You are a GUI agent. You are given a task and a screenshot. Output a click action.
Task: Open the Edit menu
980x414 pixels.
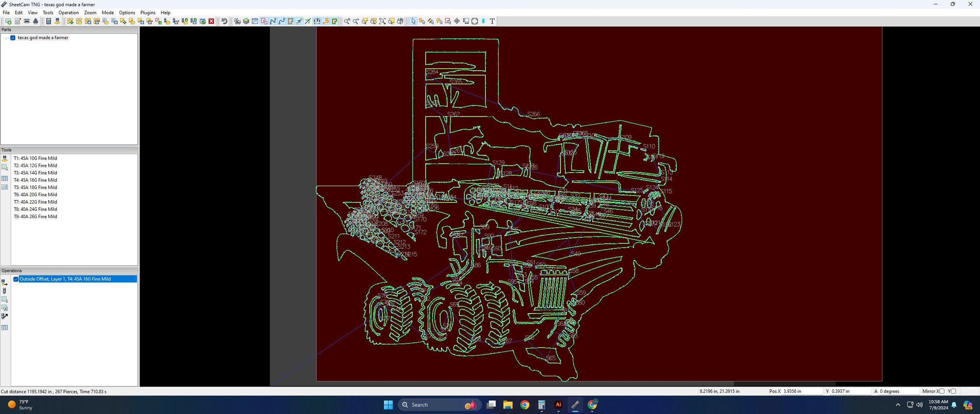click(x=18, y=13)
